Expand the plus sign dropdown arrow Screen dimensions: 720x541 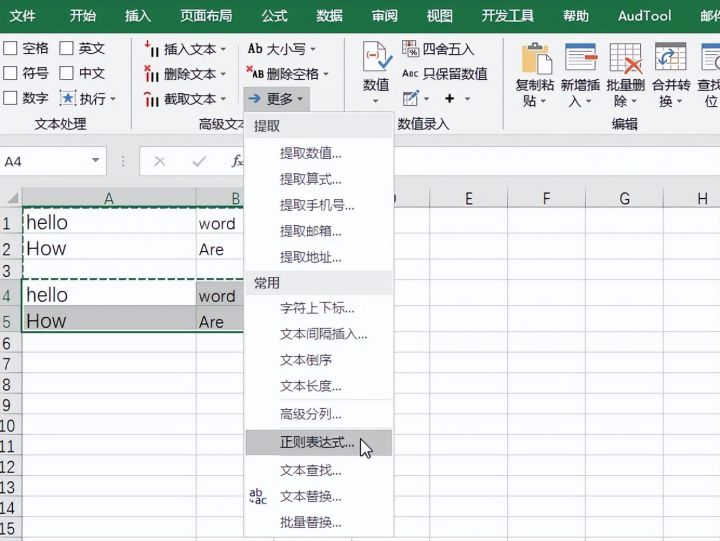pyautogui.click(x=467, y=99)
